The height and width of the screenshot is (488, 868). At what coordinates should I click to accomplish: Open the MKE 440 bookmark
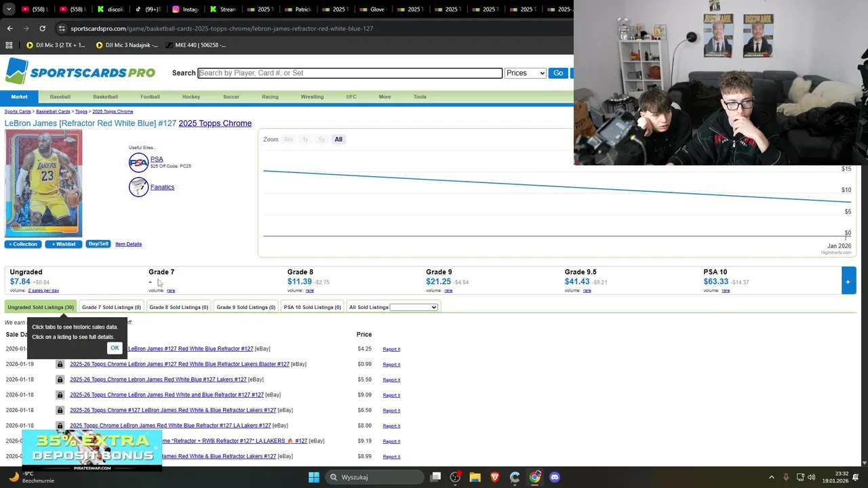[195, 45]
